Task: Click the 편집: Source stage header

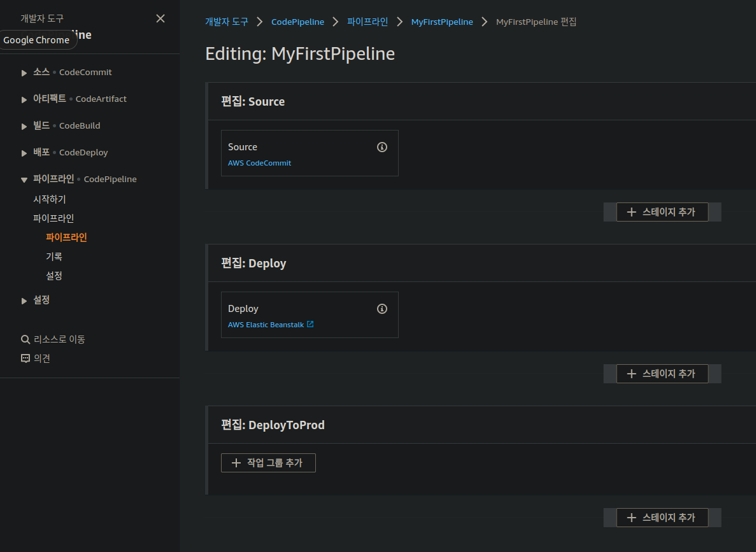Action: click(x=253, y=102)
